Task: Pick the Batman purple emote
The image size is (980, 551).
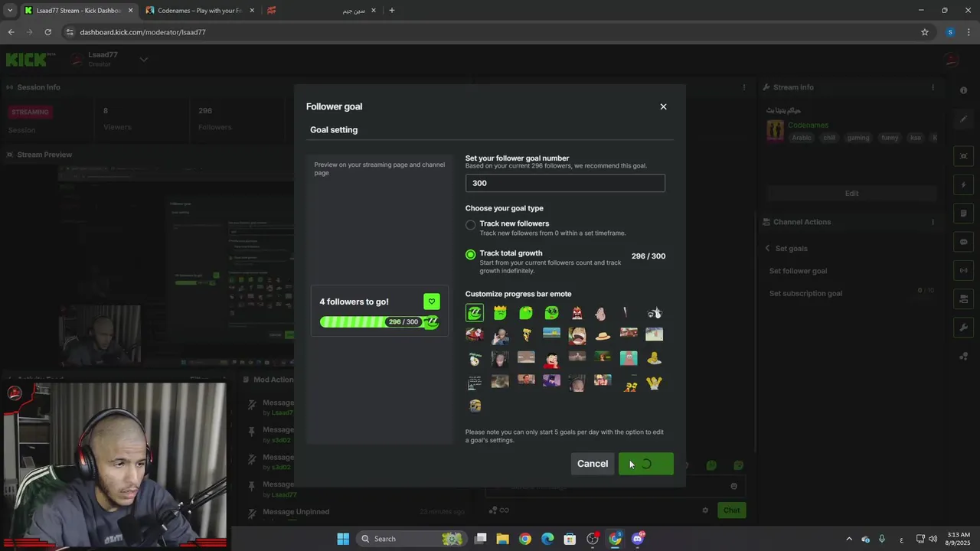Action: [x=551, y=380]
